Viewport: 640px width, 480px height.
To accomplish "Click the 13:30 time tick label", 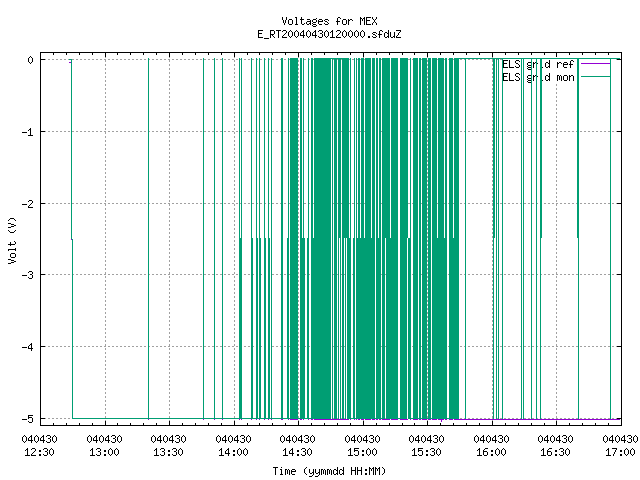I will point(169,452).
